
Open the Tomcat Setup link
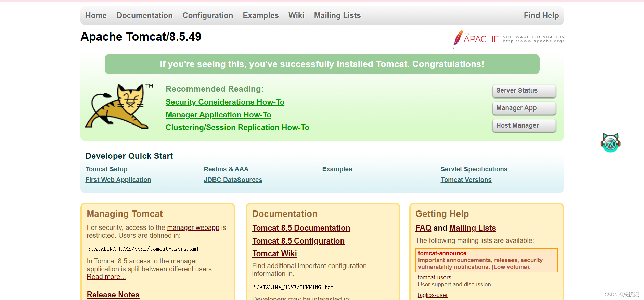[x=106, y=169]
